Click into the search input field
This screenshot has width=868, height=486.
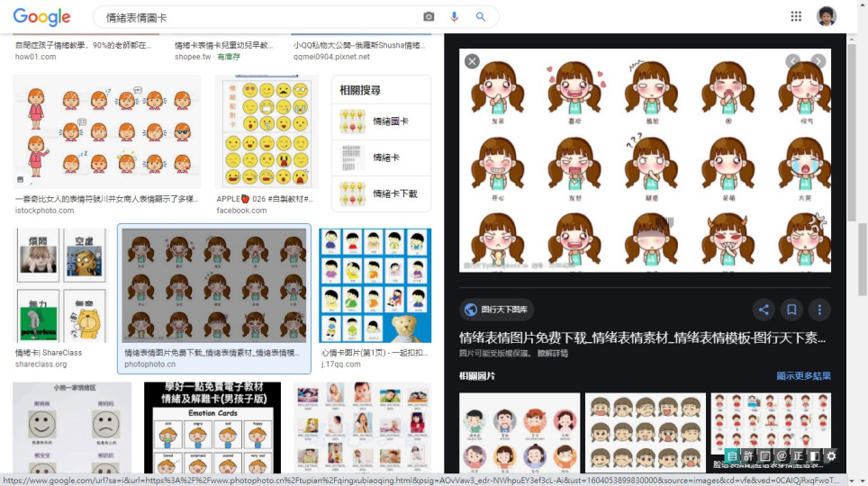click(x=257, y=17)
